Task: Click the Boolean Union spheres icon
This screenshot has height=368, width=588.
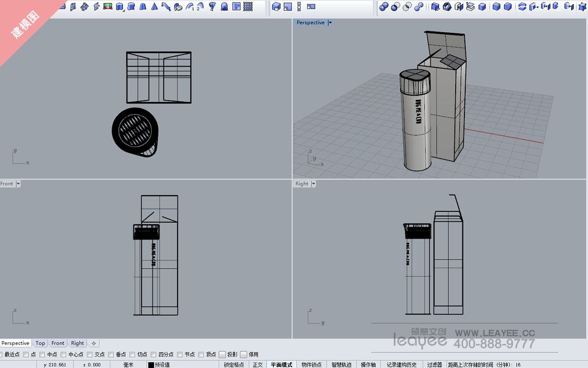Action: [384, 7]
